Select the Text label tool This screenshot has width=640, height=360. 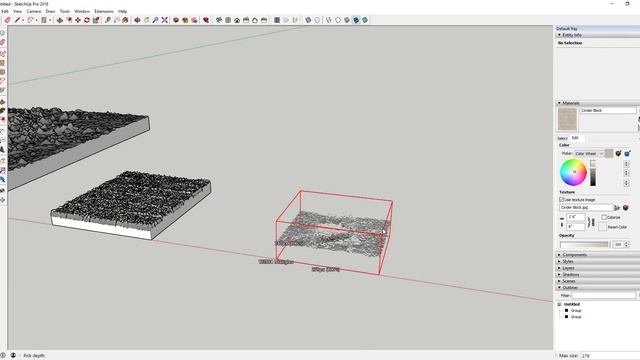tap(117, 20)
